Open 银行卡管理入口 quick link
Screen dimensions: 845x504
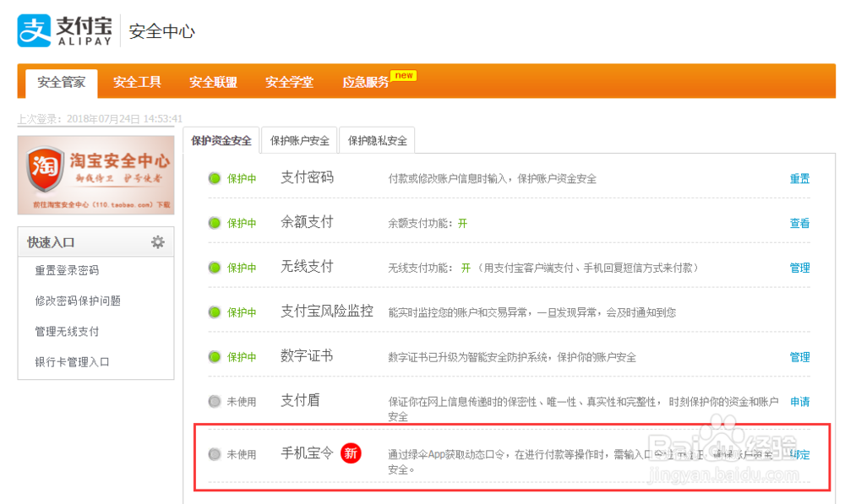73,362
